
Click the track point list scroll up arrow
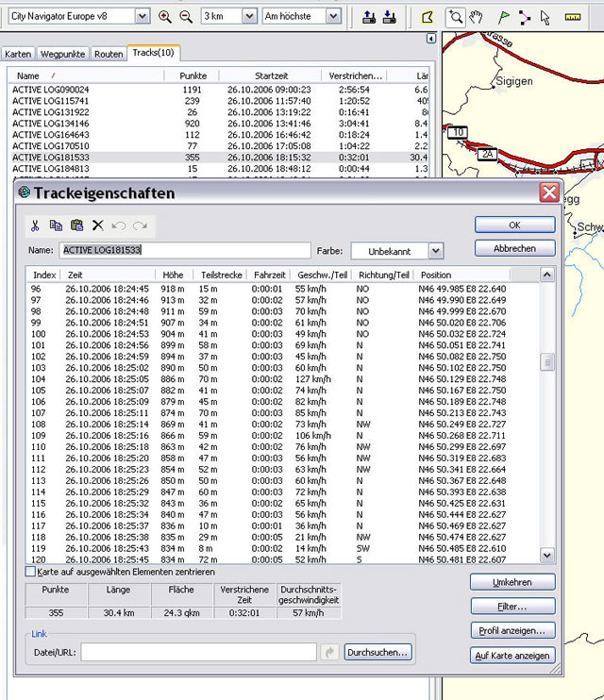547,275
